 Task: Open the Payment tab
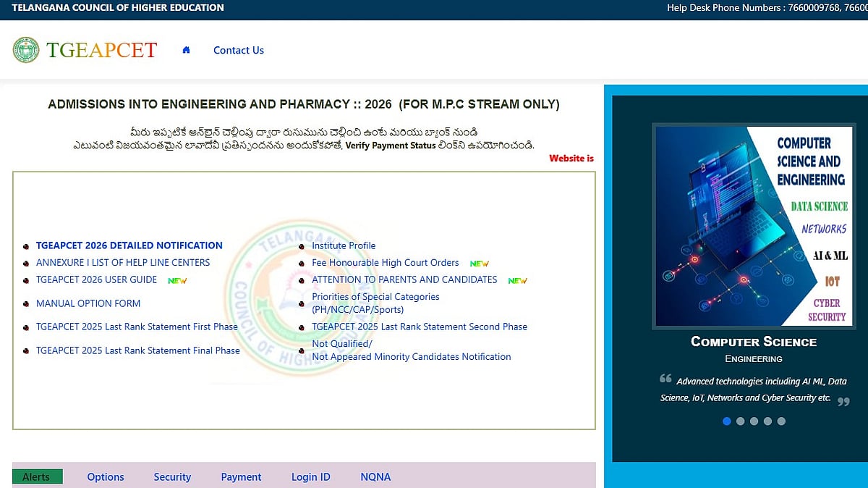pyautogui.click(x=241, y=476)
